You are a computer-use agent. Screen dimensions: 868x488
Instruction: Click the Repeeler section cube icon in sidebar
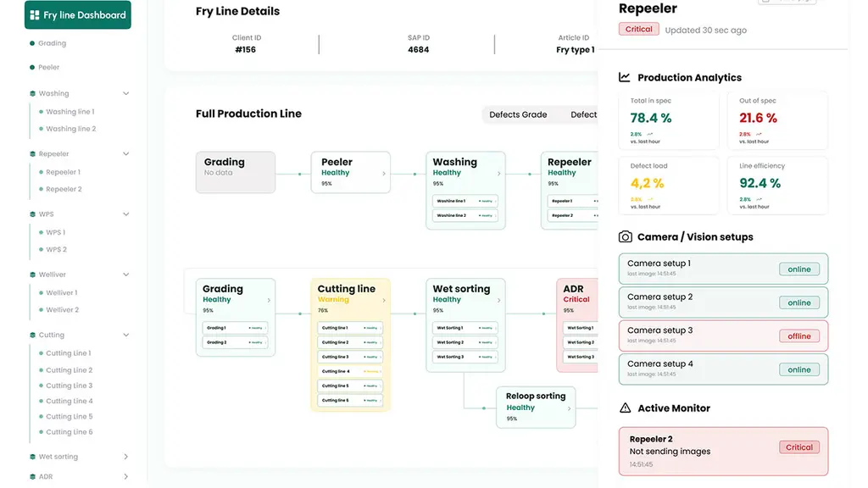pos(32,154)
